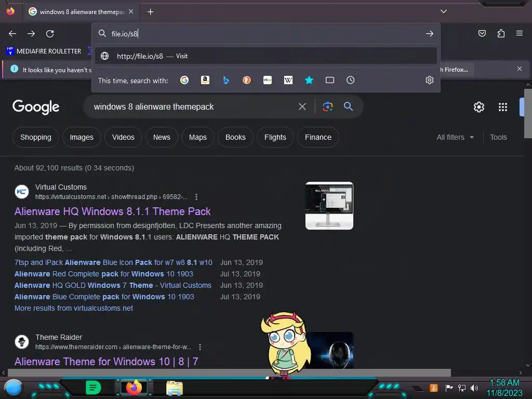Image resolution: width=532 pixels, height=399 pixels.
Task: Close the alienware themepack tab
Action: [131, 11]
